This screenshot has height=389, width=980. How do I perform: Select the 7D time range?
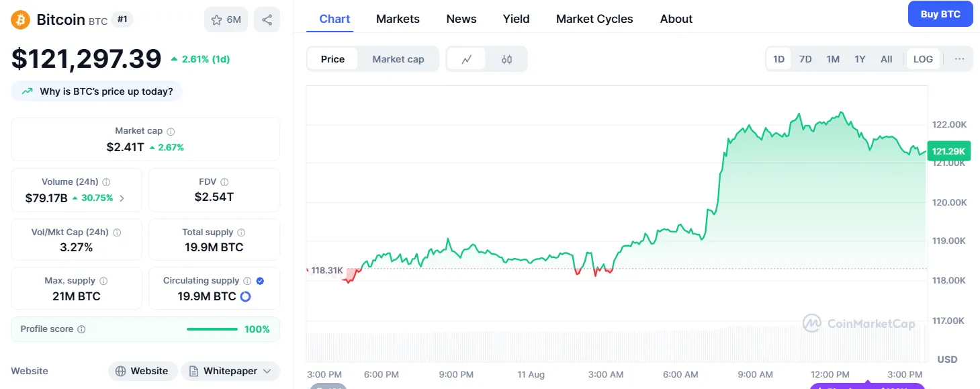coord(805,59)
